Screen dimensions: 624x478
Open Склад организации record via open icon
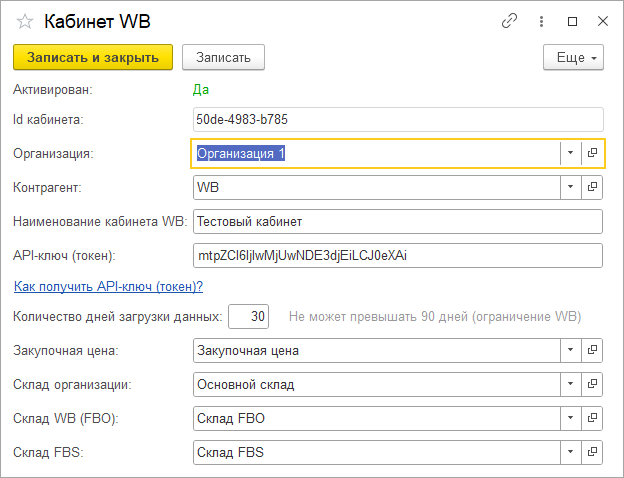(592, 384)
